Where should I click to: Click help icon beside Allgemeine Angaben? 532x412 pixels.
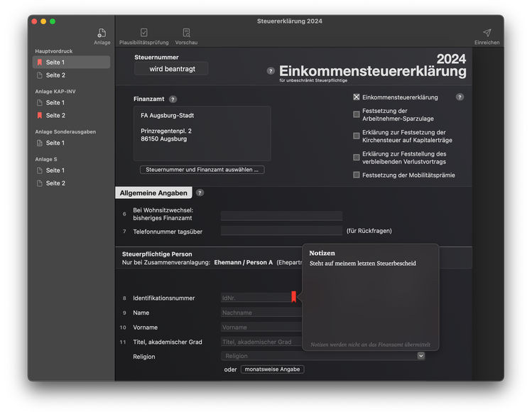click(x=200, y=193)
